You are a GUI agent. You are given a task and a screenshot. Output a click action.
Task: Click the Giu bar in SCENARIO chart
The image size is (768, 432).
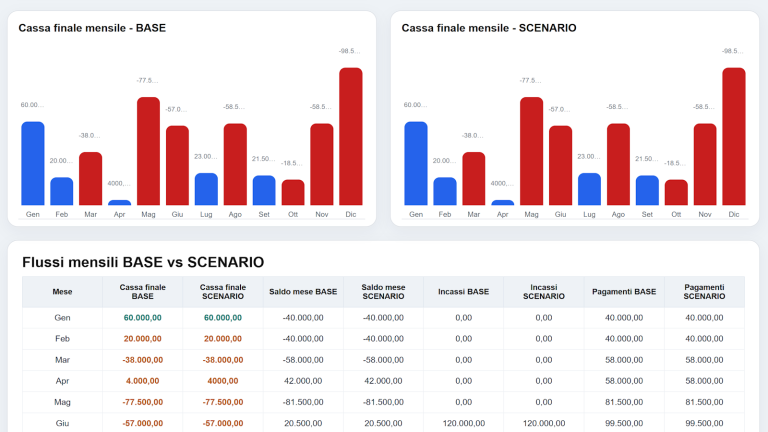tap(560, 165)
